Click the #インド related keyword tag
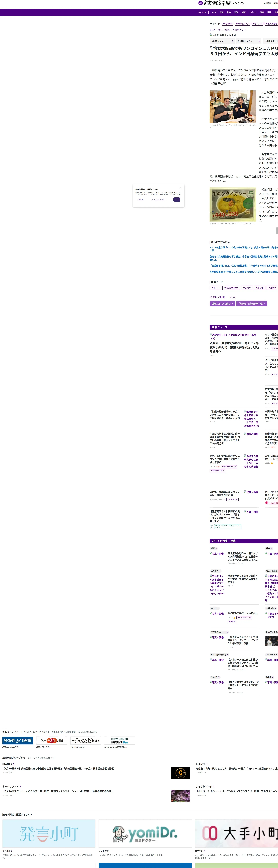Screen dimensions: 278x868 (x=215, y=288)
